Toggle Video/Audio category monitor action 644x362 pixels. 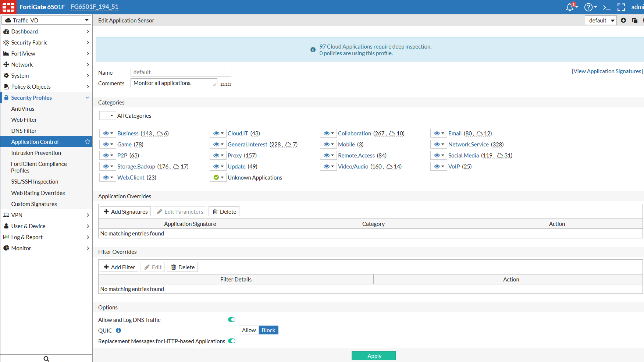click(x=328, y=166)
